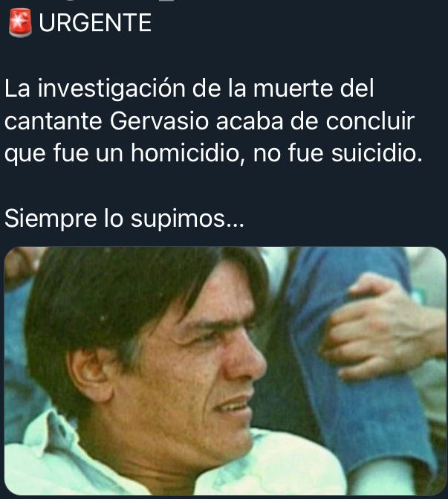Click the word 'investigación' in the tweet
This screenshot has width=448, height=499.
coord(111,89)
